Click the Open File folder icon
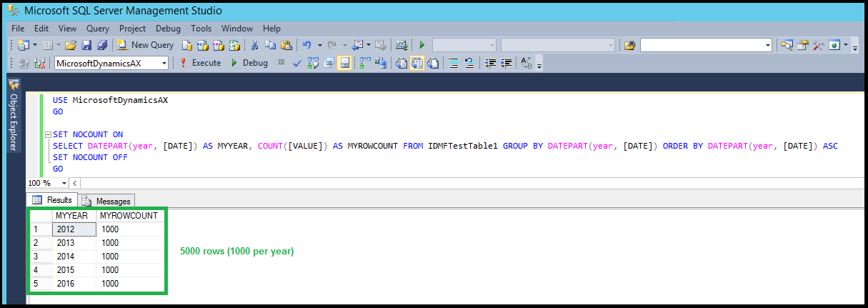 (x=71, y=45)
